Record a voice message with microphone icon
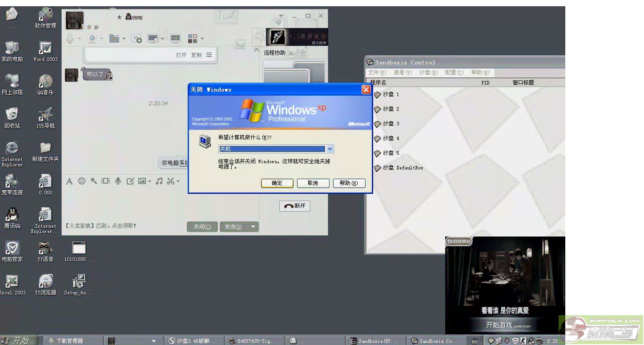Image resolution: width=644 pixels, height=345 pixels. coord(118,181)
